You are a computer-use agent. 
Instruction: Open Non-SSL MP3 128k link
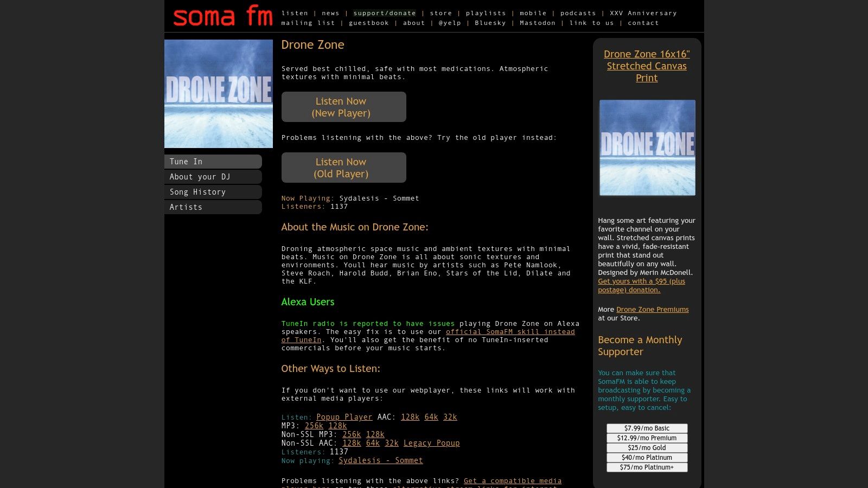pyautogui.click(x=375, y=434)
